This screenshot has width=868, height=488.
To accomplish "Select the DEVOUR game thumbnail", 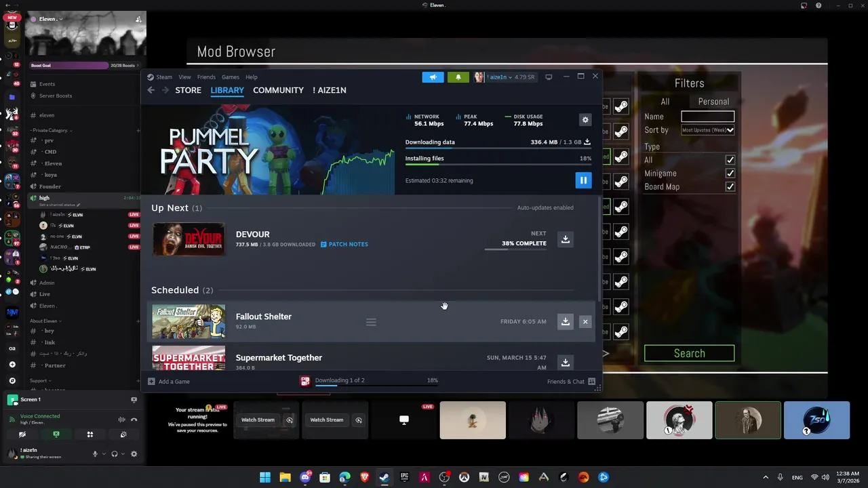I will coord(189,239).
